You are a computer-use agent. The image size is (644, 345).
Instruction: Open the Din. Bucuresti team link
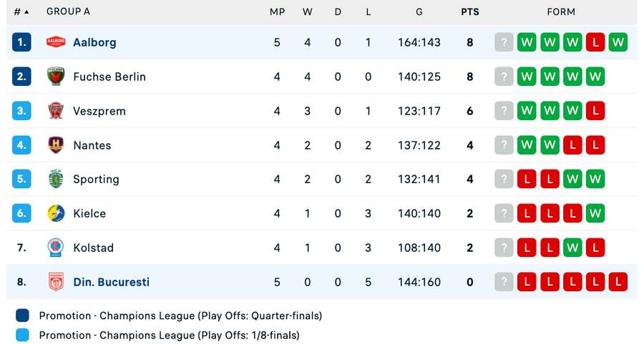[111, 282]
